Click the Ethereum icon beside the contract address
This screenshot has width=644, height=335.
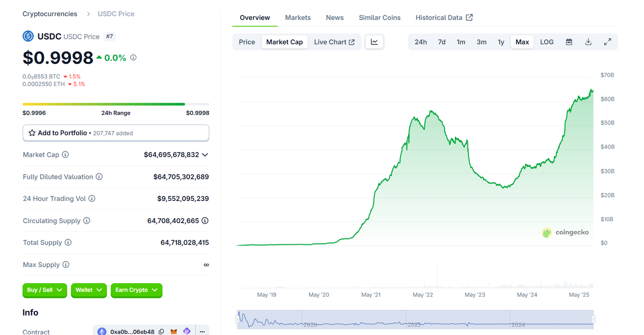tap(102, 331)
